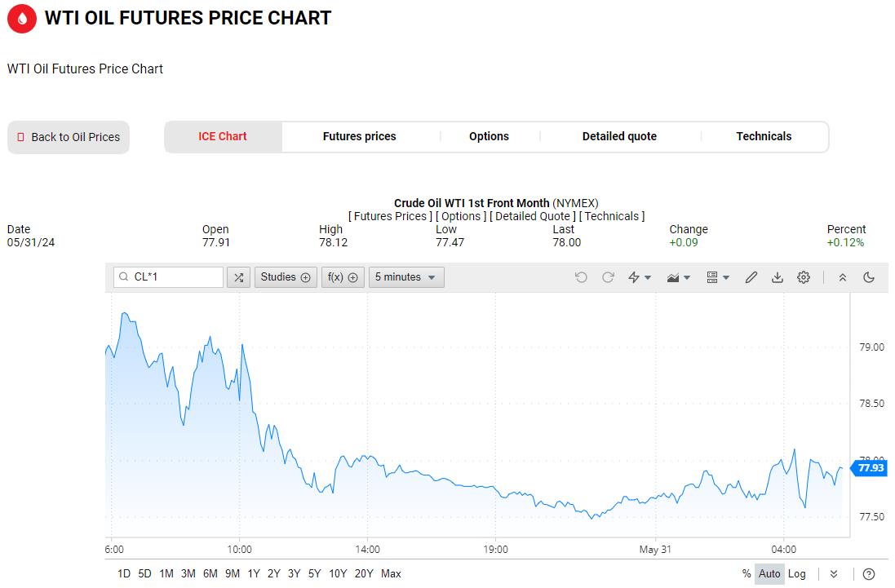The image size is (895, 588).
Task: Click the plus icon on Studies
Action: 305,278
